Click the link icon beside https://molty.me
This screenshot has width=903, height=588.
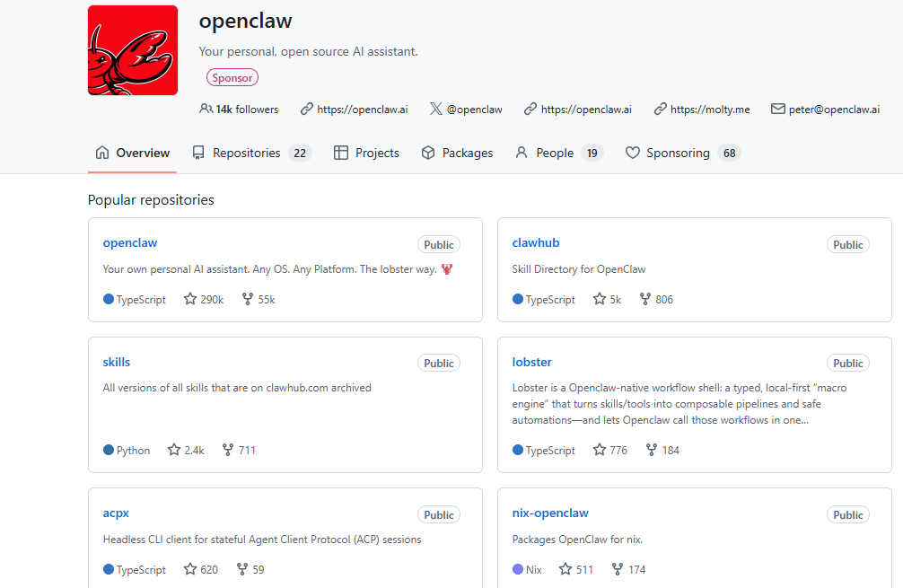[662, 109]
